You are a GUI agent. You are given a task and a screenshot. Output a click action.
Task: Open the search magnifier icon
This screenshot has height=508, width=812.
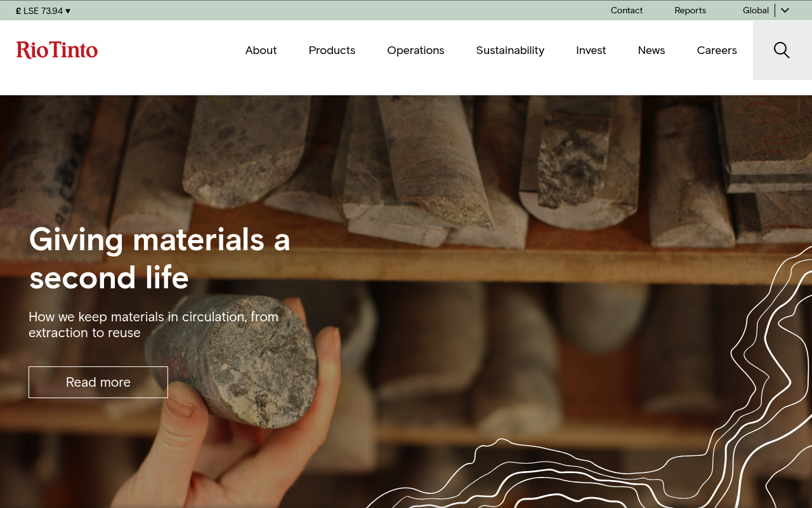click(x=782, y=50)
